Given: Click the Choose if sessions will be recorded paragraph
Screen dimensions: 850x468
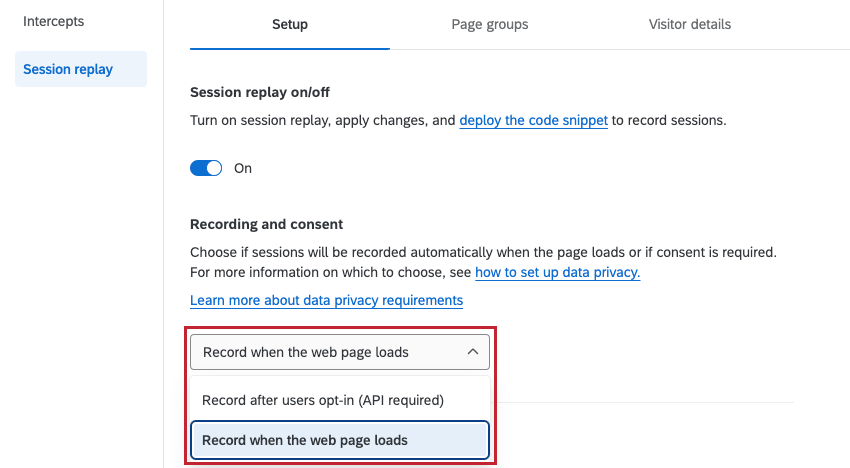Looking at the screenshot, I should point(483,252).
